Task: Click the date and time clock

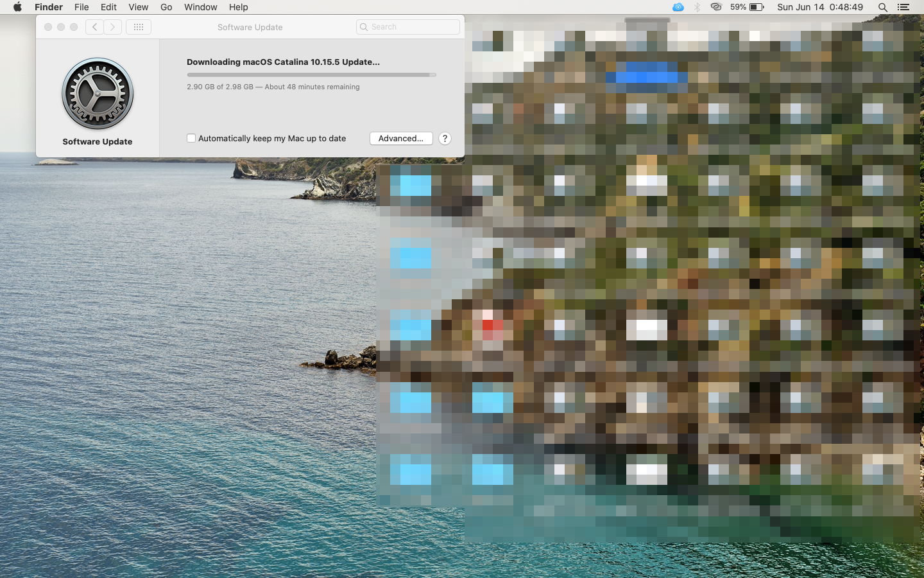Action: coord(819,7)
